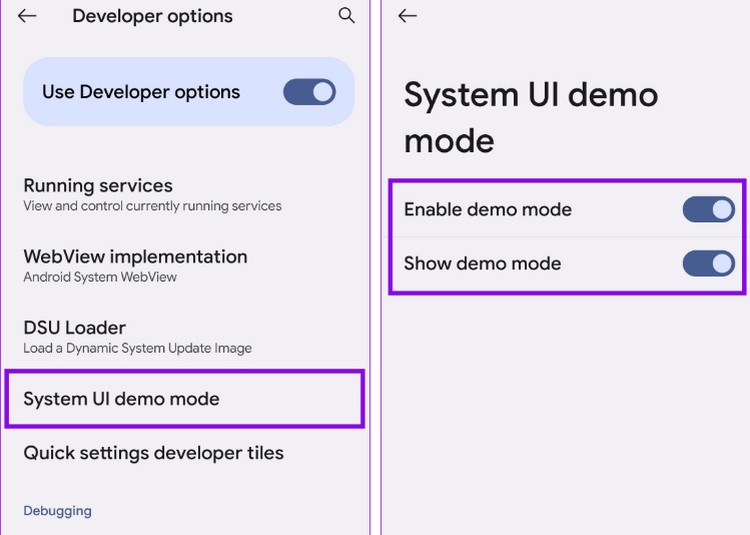Click the Enable demo mode label
This screenshot has height=535, width=750.
coord(488,209)
